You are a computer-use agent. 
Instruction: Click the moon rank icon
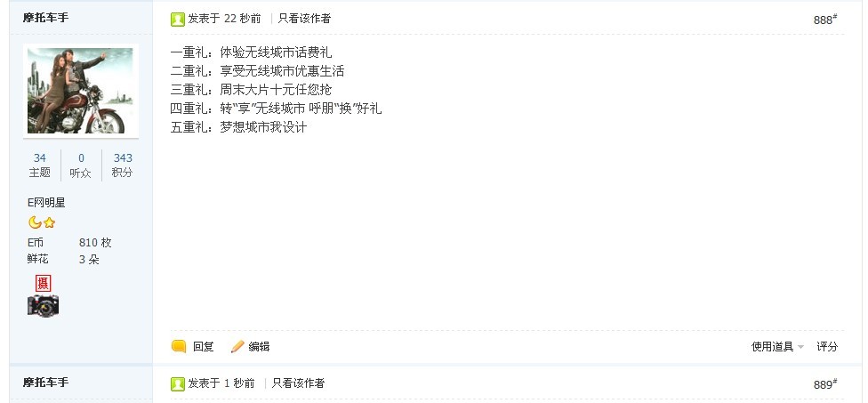35,222
